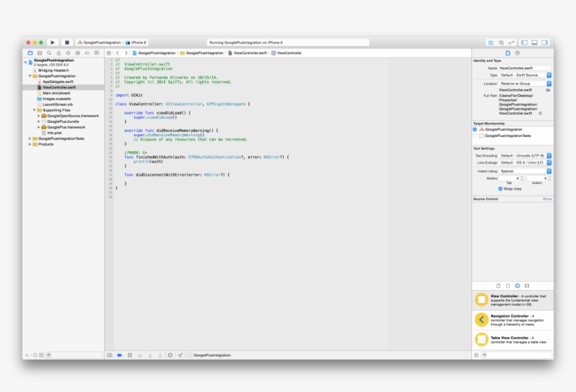Show related items grid icon in jump bar

[x=109, y=53]
